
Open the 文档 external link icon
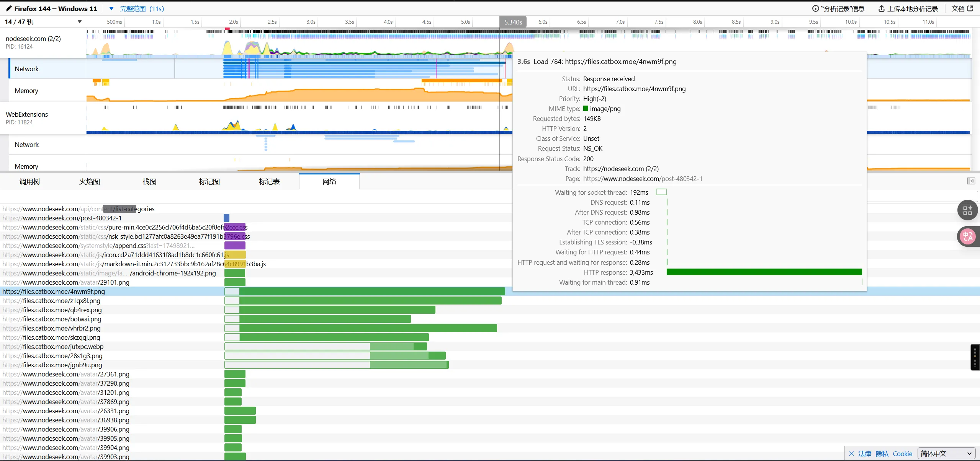(970, 8)
